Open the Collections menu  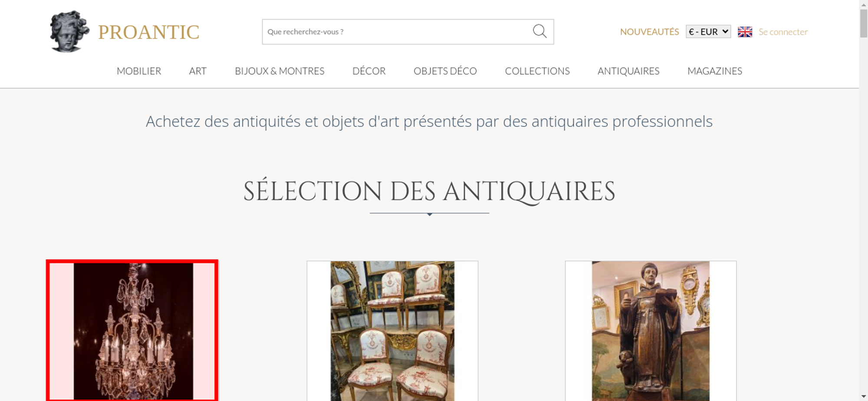[537, 71]
